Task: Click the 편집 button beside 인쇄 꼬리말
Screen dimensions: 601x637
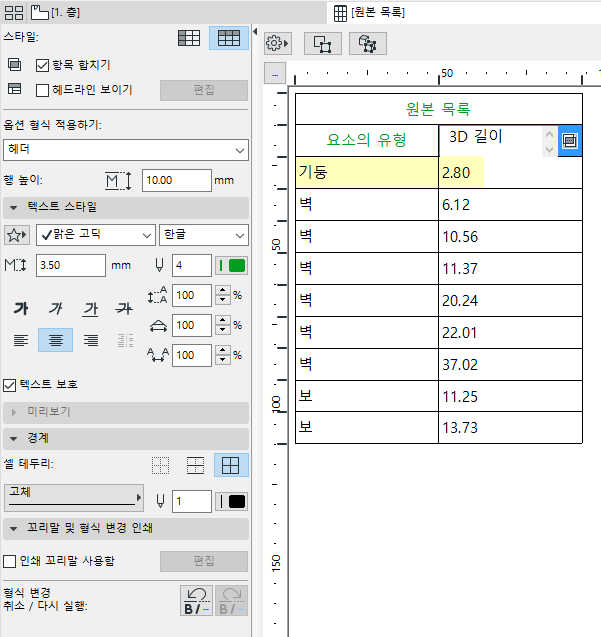Action: [x=204, y=561]
